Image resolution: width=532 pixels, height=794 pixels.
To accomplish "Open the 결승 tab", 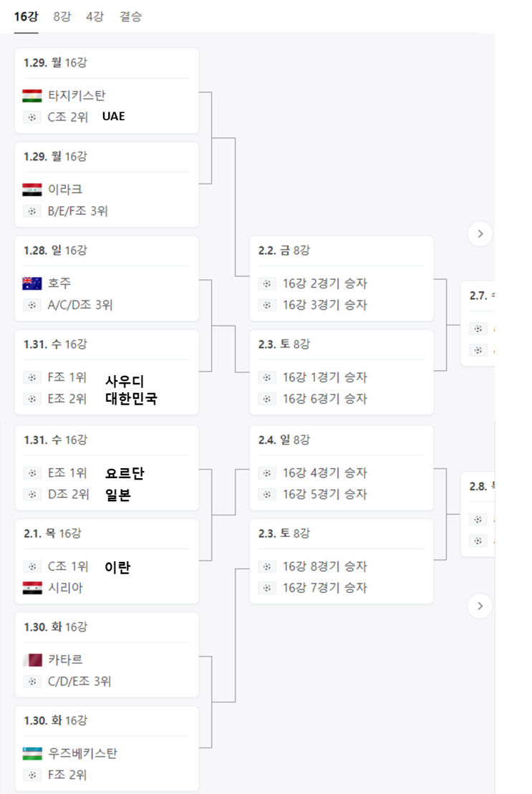I will click(x=130, y=16).
